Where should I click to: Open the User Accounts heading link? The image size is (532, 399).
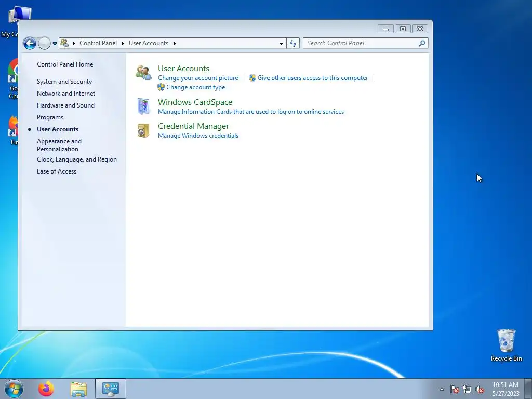click(183, 68)
